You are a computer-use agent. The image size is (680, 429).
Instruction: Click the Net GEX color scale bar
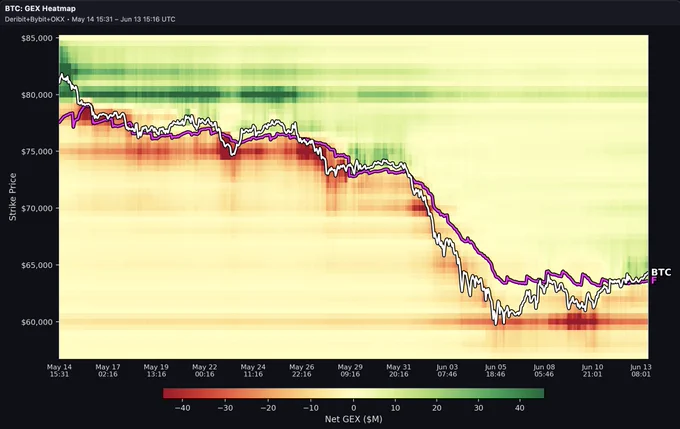(353, 393)
